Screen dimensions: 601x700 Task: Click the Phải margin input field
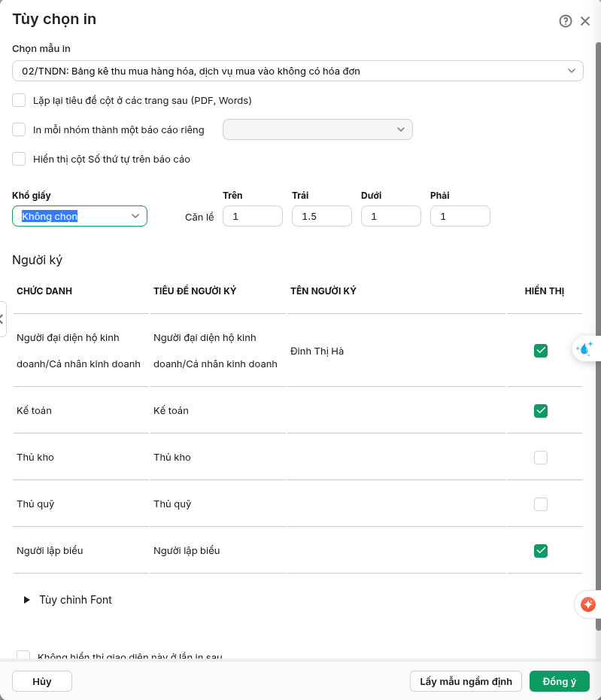coord(460,216)
